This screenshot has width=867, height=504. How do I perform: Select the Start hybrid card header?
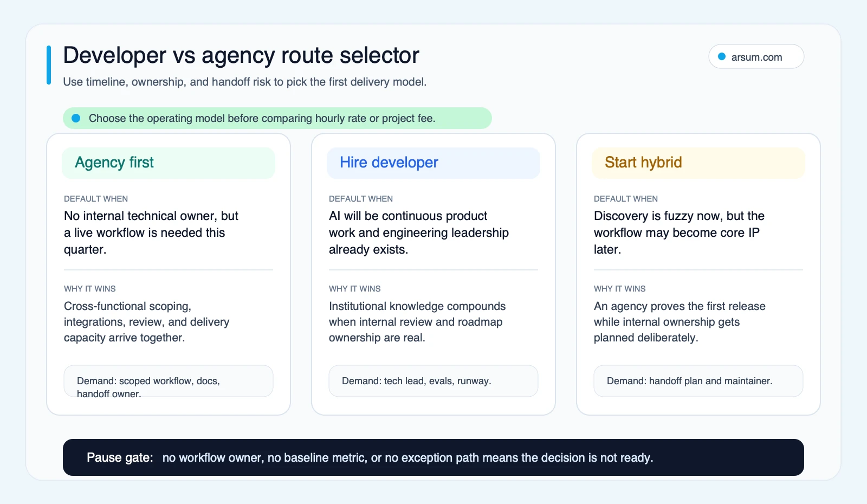(698, 163)
